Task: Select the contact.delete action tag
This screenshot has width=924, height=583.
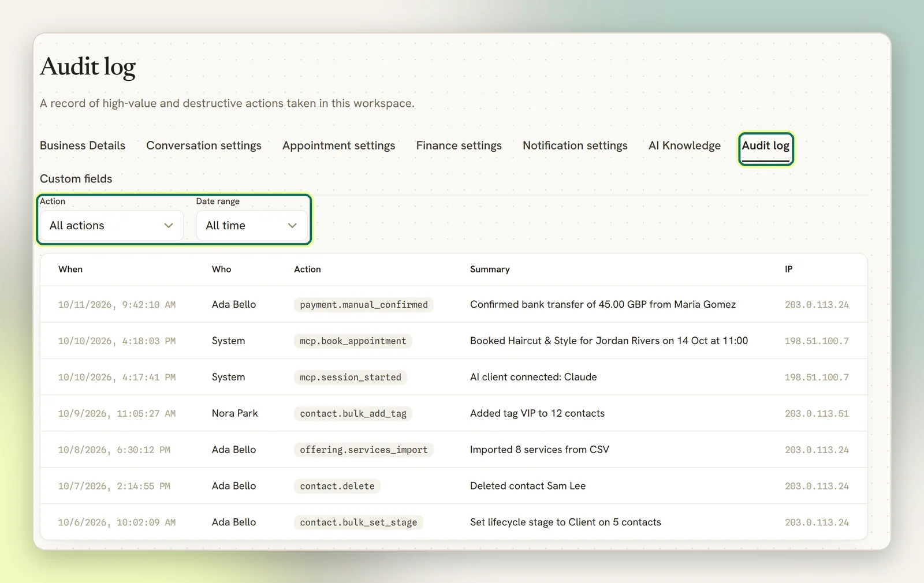Action: tap(337, 487)
